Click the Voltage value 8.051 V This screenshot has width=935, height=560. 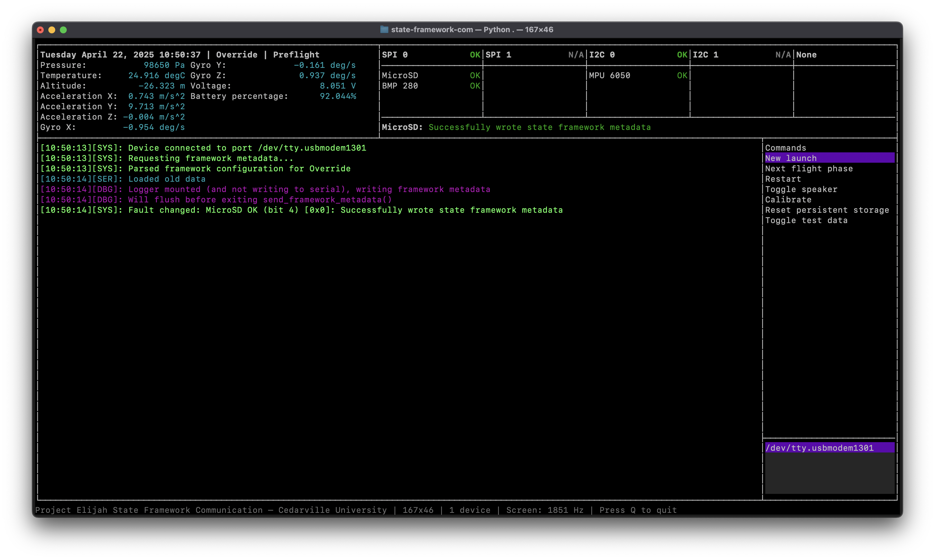(x=338, y=86)
